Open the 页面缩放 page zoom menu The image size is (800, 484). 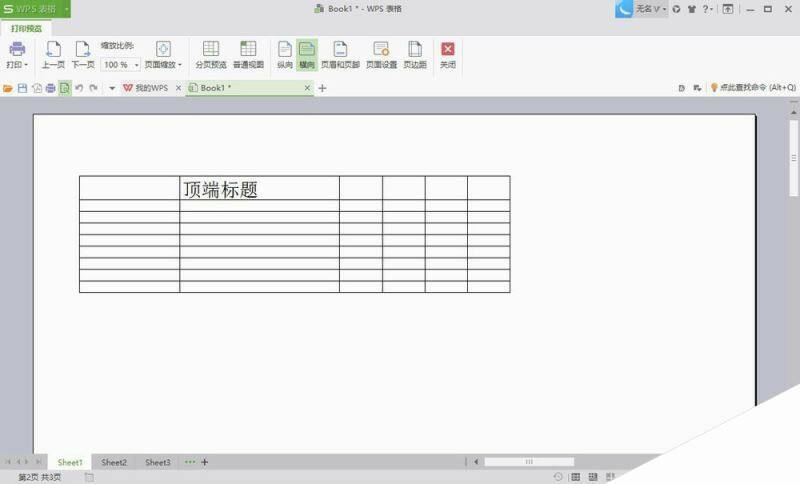click(x=163, y=55)
